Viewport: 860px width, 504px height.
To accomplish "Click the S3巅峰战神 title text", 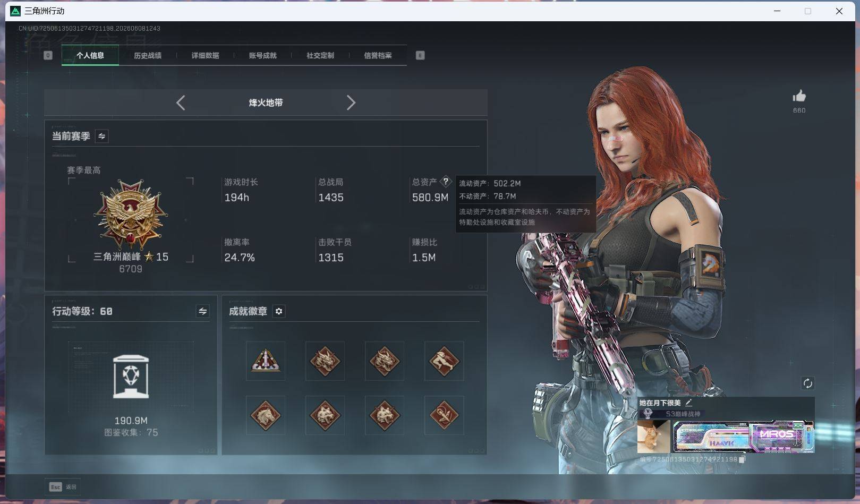I will click(683, 414).
